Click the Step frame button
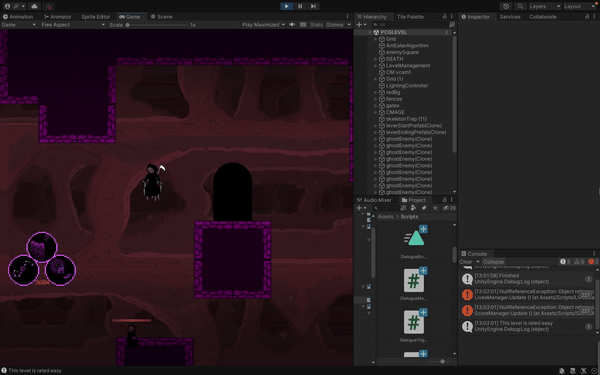This screenshot has width=600, height=375. [x=313, y=6]
